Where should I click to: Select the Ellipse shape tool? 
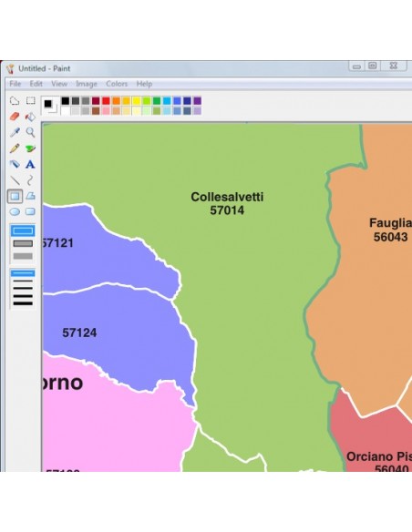(15, 211)
